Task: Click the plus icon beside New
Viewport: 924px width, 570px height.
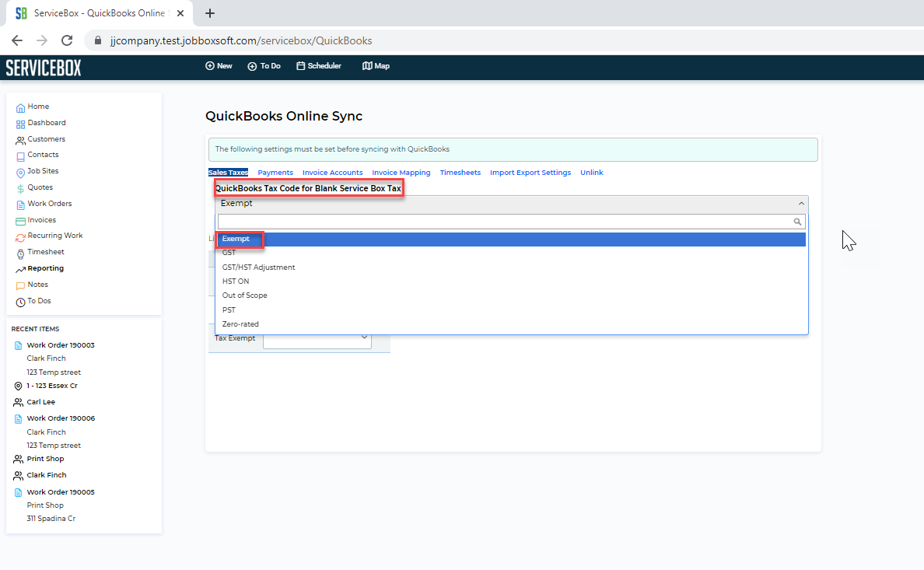Action: click(x=210, y=66)
